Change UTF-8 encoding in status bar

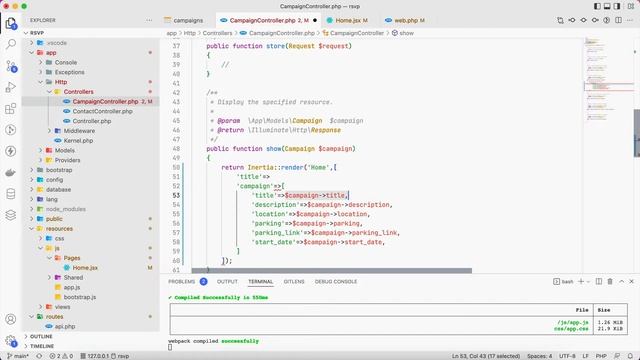pos(567,356)
